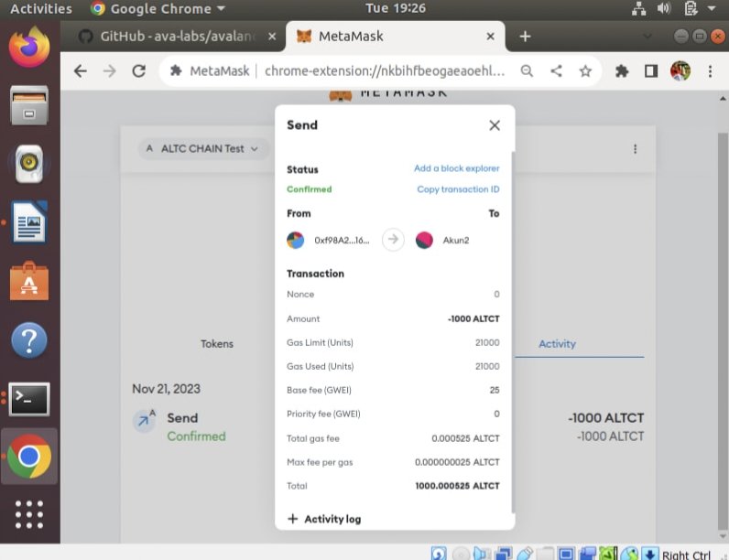Open Rhythmbox speaker icon in dock
The image size is (729, 560).
(x=29, y=164)
